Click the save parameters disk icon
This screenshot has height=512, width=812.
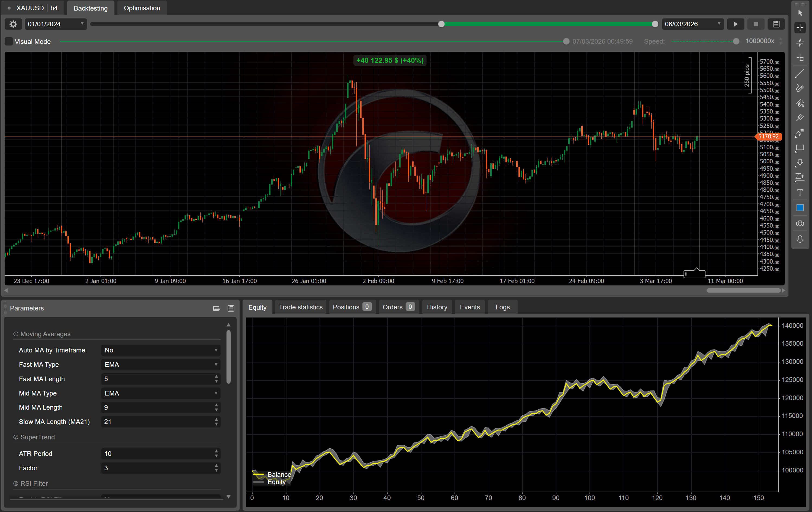tap(231, 308)
